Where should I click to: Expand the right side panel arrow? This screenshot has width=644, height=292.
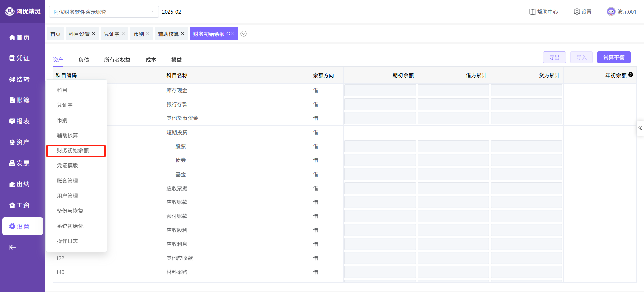pos(640,128)
